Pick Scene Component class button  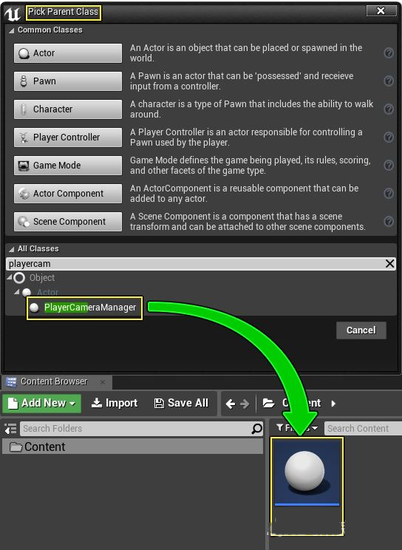tap(68, 222)
